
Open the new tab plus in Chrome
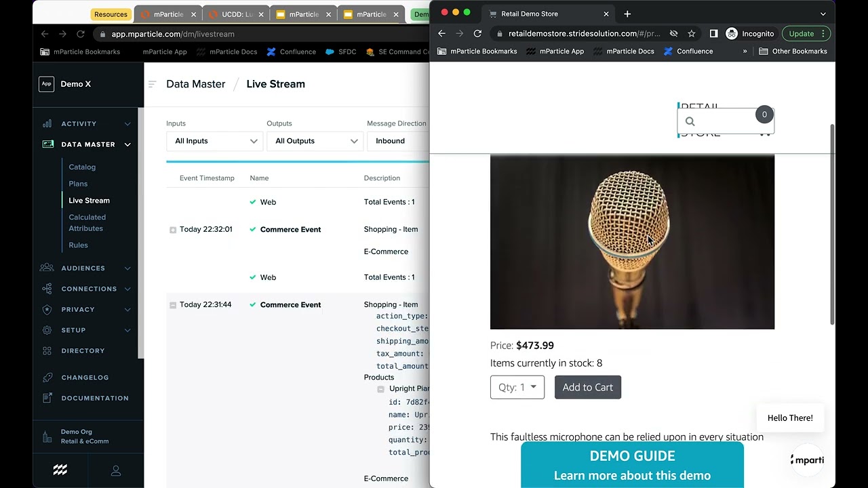(x=627, y=14)
